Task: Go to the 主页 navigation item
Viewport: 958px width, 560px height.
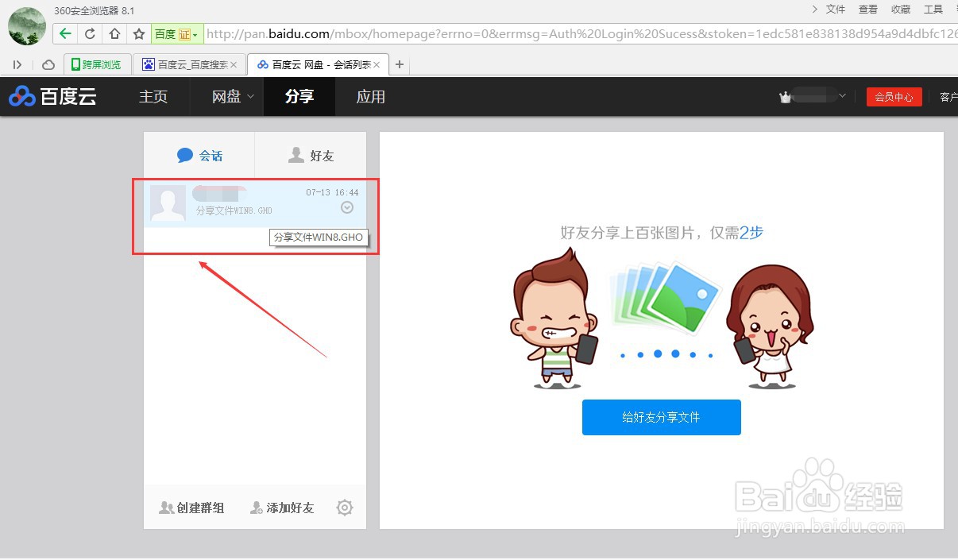Action: point(153,96)
